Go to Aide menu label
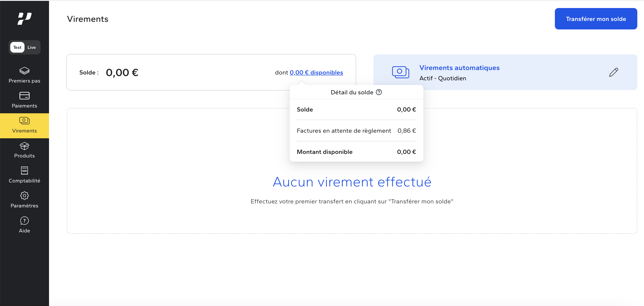The image size is (644, 306). [x=25, y=231]
